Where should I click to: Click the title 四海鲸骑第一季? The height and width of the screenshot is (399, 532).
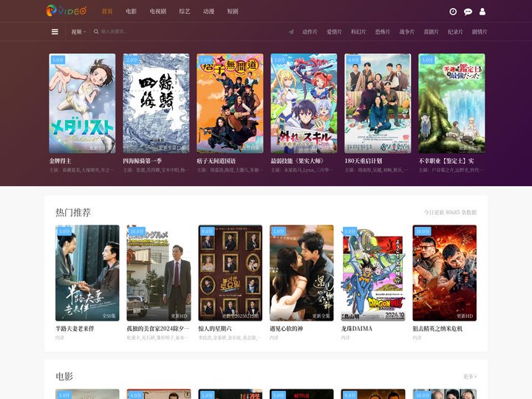tap(142, 161)
